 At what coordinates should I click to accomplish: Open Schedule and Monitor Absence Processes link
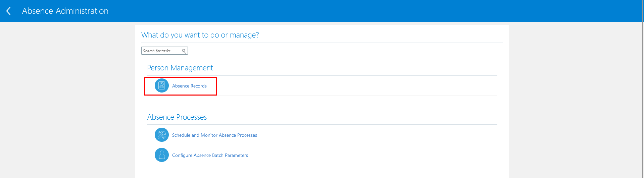[214, 135]
